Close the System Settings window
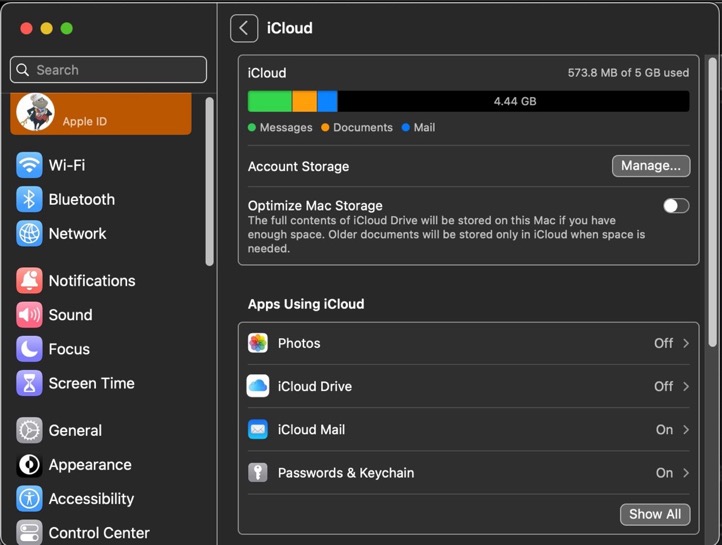Screen dimensions: 722x545 (26, 29)
